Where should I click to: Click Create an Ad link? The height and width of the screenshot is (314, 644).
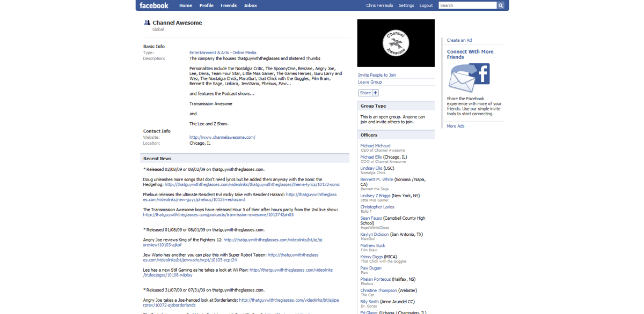(459, 40)
